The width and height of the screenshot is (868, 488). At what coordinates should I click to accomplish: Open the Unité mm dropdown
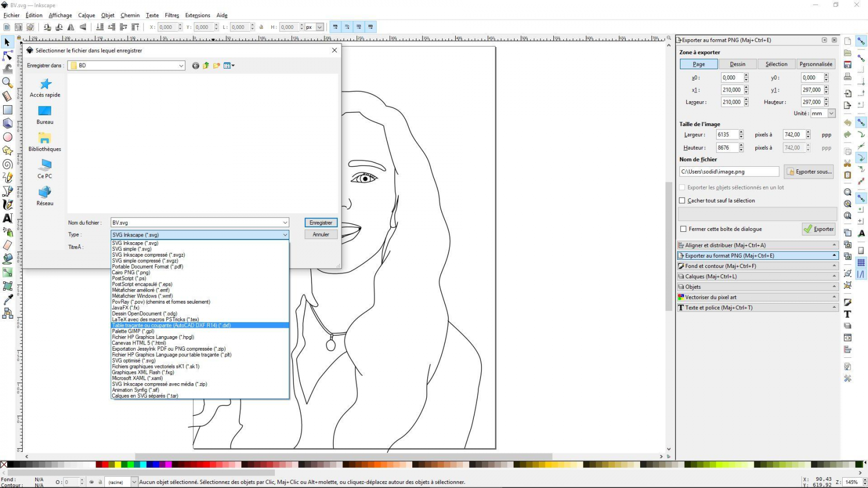pyautogui.click(x=831, y=113)
